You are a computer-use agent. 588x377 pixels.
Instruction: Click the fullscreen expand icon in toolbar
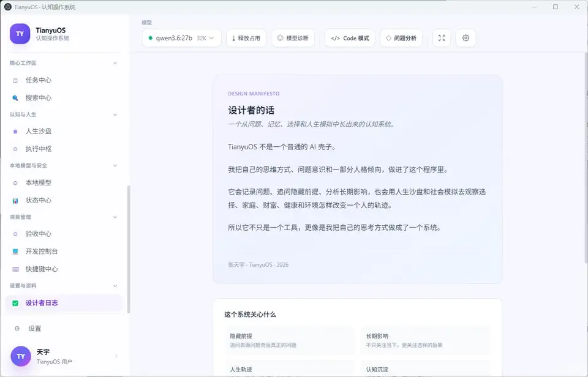[x=442, y=38]
